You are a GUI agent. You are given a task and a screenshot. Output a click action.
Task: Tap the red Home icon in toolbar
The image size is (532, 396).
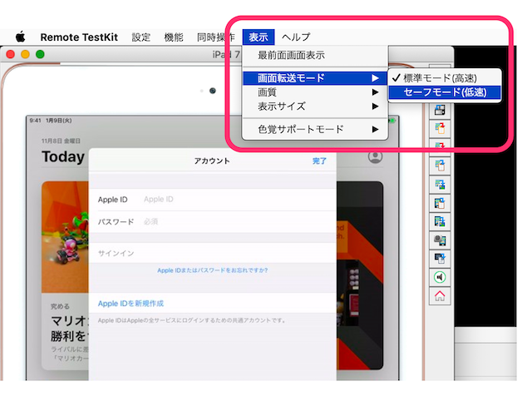coord(440,296)
